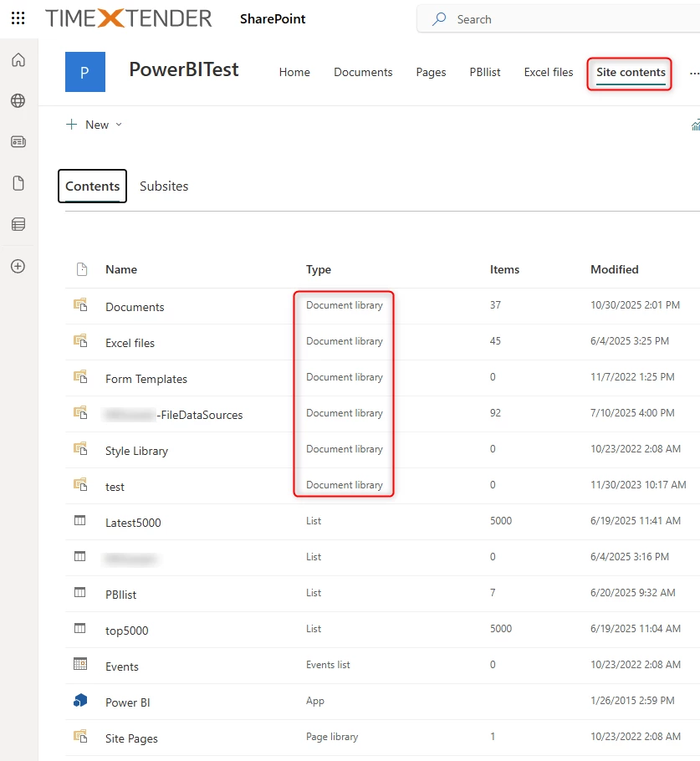Click the Documents library row icon
Image resolution: width=700 pixels, height=761 pixels.
pos(80,304)
